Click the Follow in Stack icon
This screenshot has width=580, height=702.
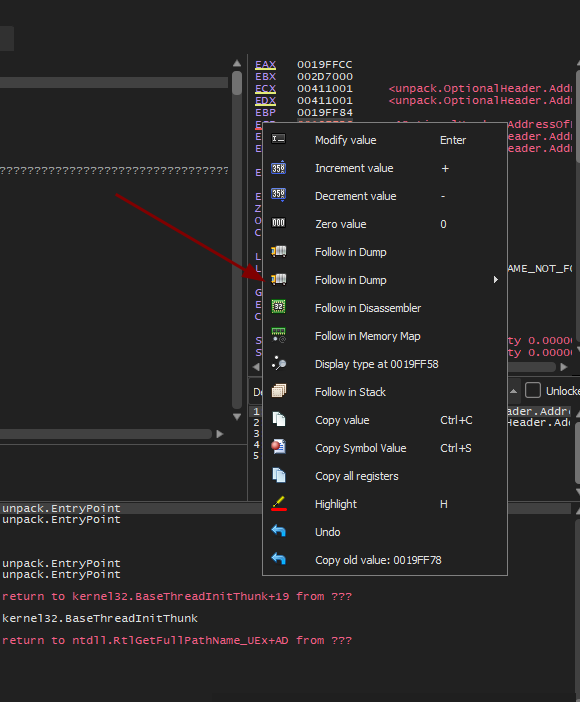pos(278,391)
